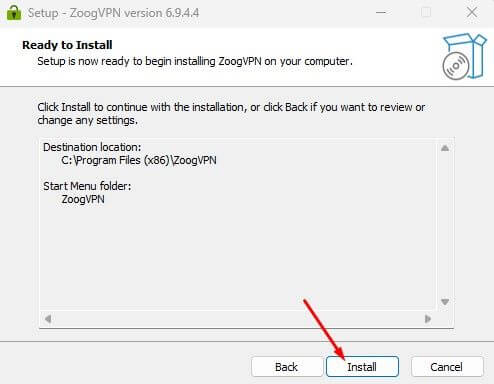Click the vertical scrollbar track in summary box
Screen dimensions: 494x384
click(445, 225)
